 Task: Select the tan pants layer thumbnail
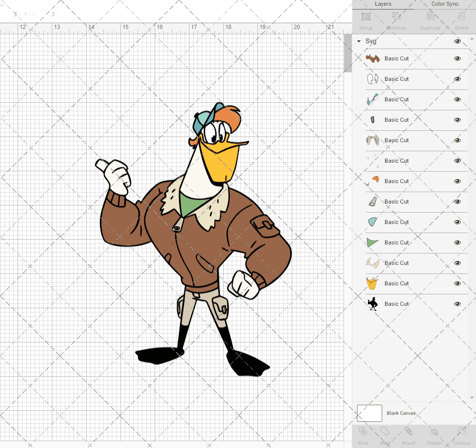373,140
